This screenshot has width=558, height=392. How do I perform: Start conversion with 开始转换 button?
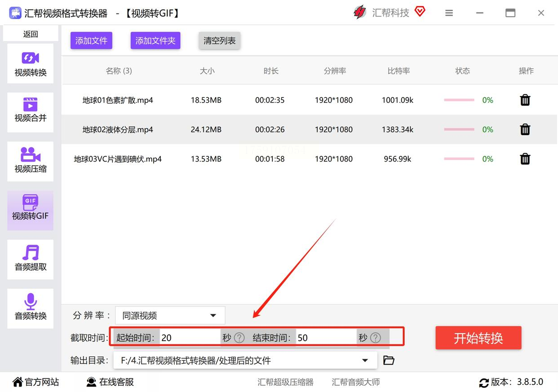point(478,338)
